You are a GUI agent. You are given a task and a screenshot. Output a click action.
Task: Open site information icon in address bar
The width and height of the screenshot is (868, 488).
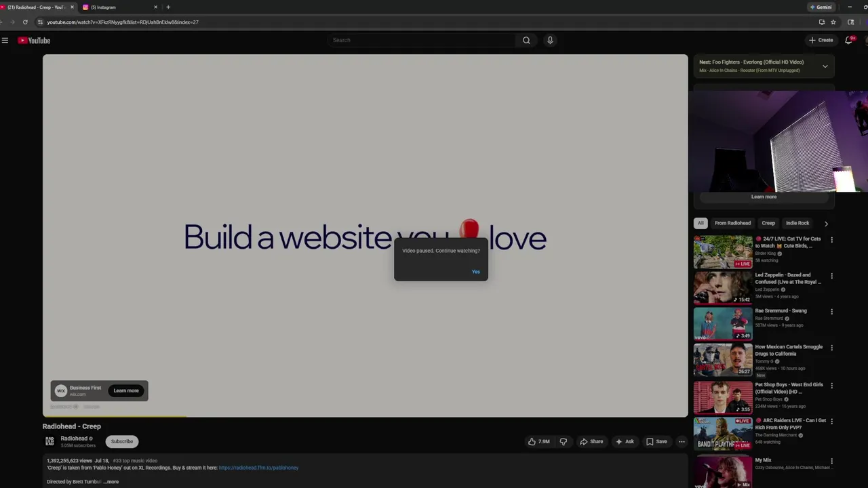tap(40, 22)
